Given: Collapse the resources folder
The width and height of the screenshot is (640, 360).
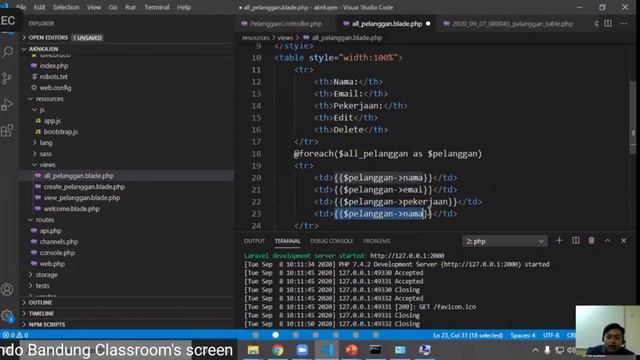Looking at the screenshot, I should (x=49, y=99).
